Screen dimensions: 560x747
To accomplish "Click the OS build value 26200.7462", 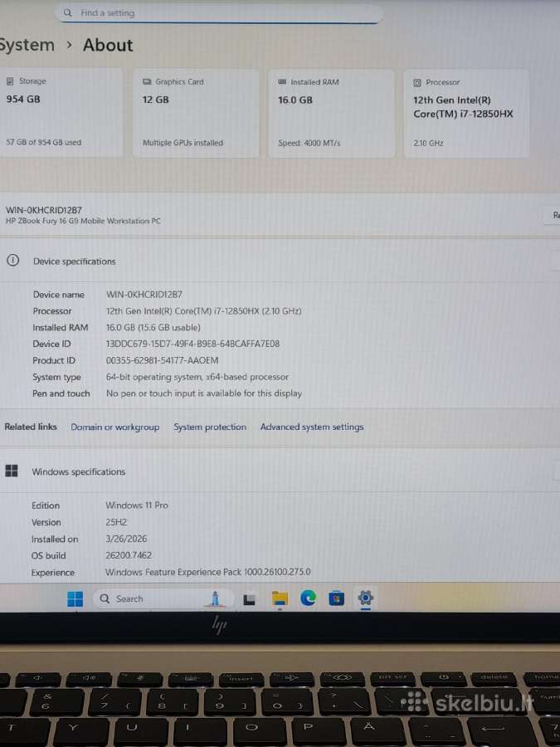I will [x=129, y=555].
